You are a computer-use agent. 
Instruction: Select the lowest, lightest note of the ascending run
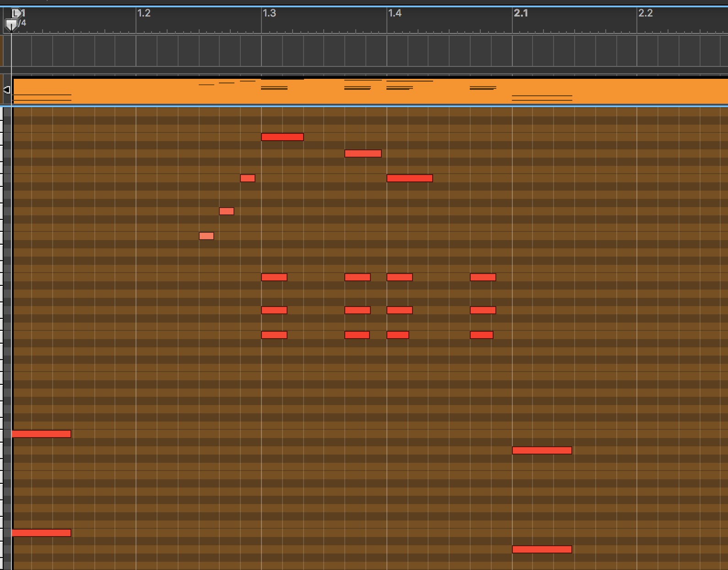[x=206, y=236]
